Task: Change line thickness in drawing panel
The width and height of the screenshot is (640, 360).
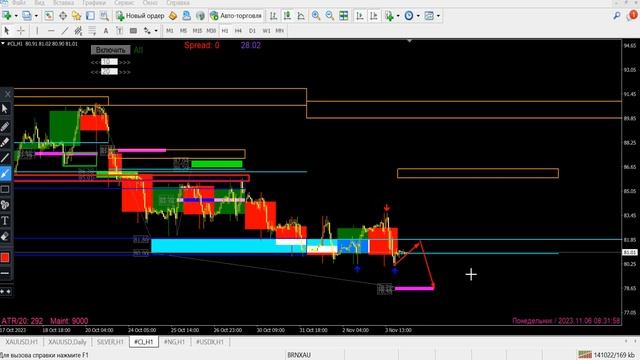Action: tap(5, 273)
